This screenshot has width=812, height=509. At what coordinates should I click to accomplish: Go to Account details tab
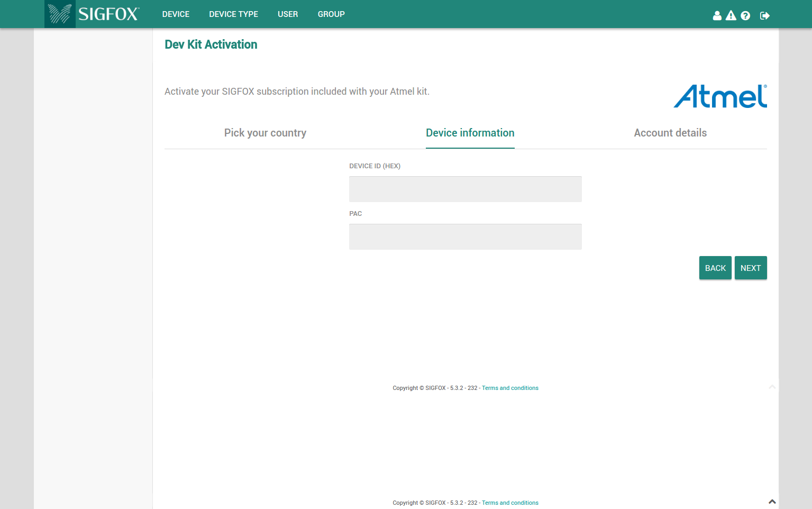670,133
